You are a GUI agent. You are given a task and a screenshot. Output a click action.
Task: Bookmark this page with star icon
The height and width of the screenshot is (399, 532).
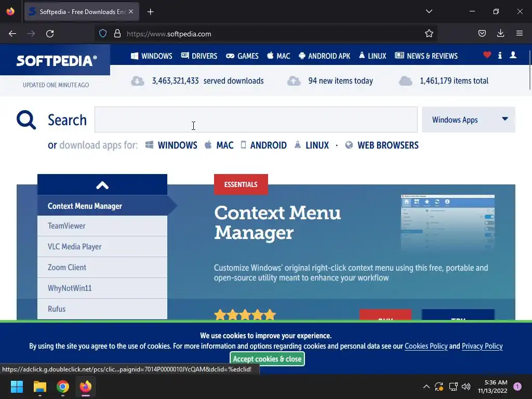[429, 33]
